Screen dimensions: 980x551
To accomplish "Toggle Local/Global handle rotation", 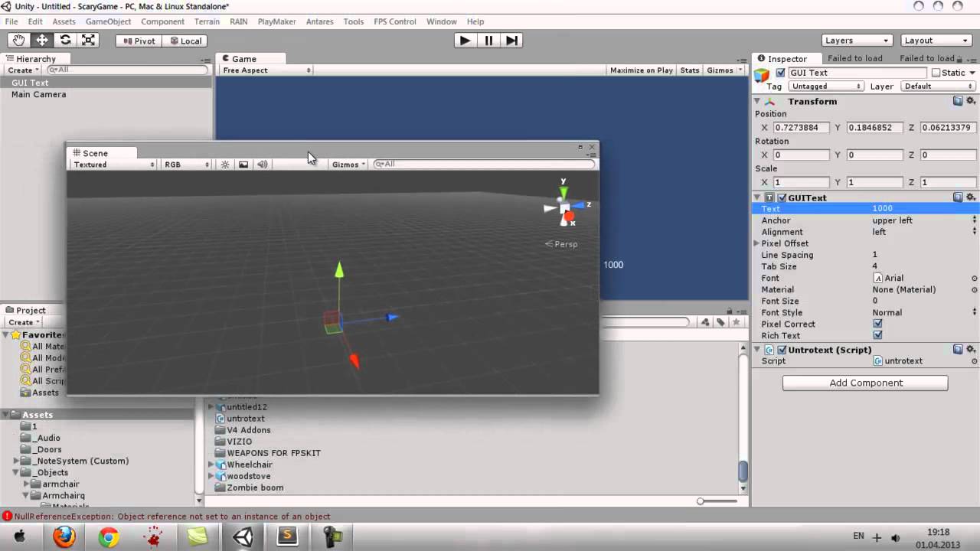I will [x=185, y=41].
